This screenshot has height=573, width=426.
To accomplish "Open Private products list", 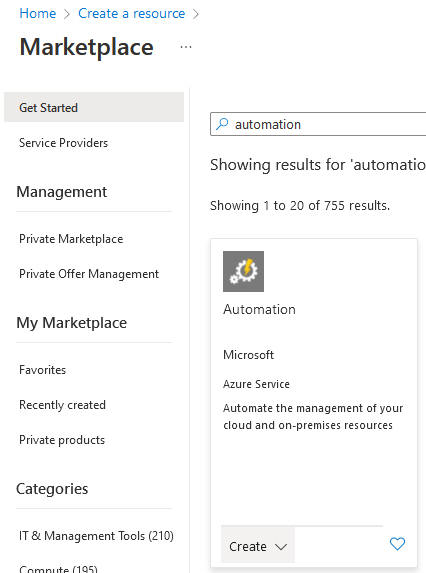I will tap(62, 440).
